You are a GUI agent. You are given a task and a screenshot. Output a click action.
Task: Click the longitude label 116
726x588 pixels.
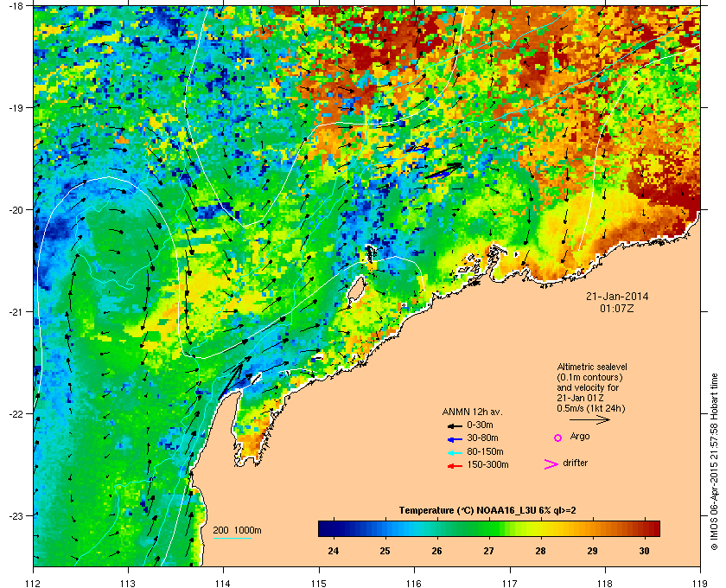click(x=414, y=583)
